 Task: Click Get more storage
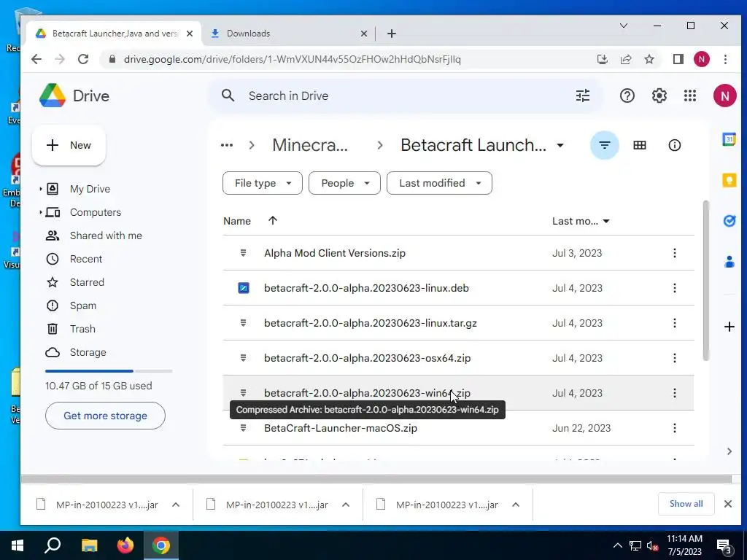coord(105,416)
